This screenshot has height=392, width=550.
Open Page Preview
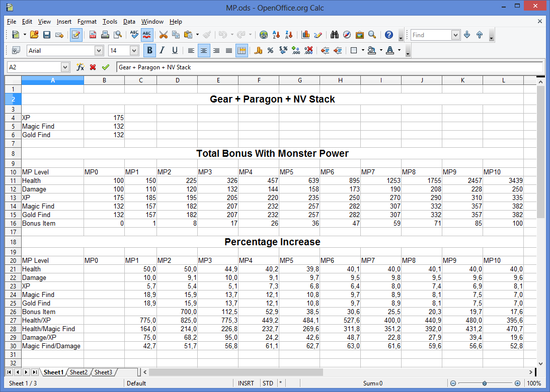click(118, 35)
